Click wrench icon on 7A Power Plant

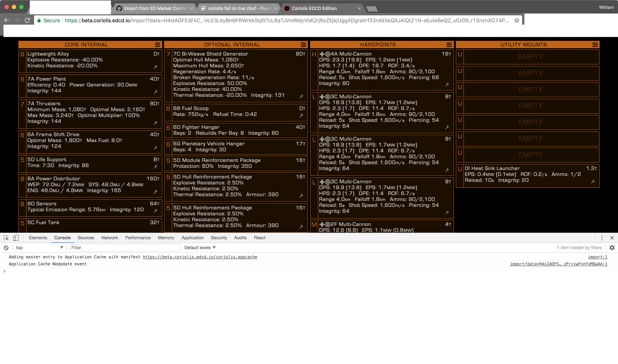[x=155, y=92]
